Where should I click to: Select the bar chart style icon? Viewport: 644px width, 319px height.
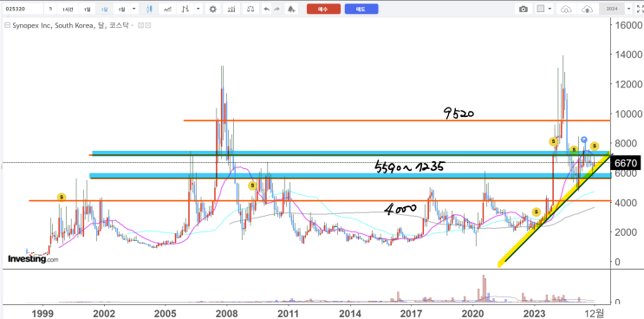[x=185, y=9]
